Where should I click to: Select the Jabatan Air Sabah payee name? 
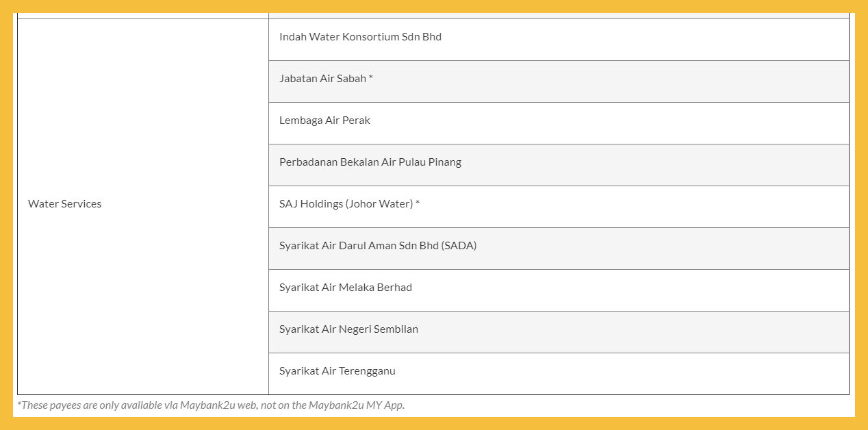click(x=322, y=79)
